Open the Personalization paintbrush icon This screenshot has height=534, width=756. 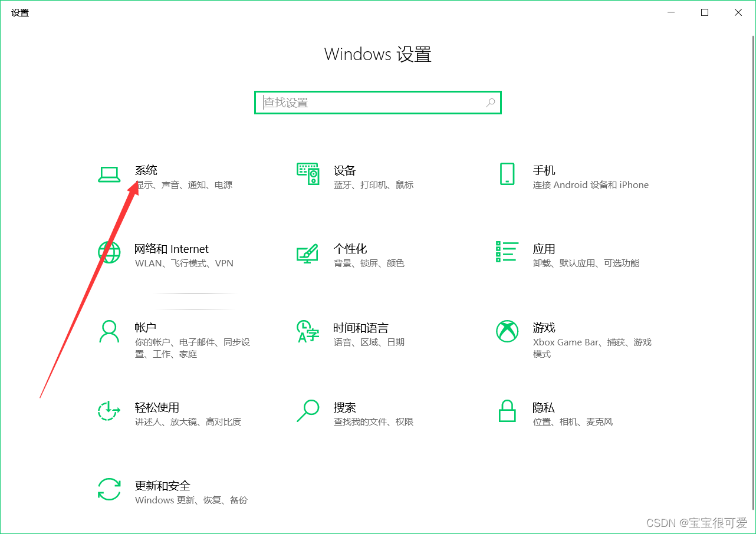pyautogui.click(x=308, y=253)
